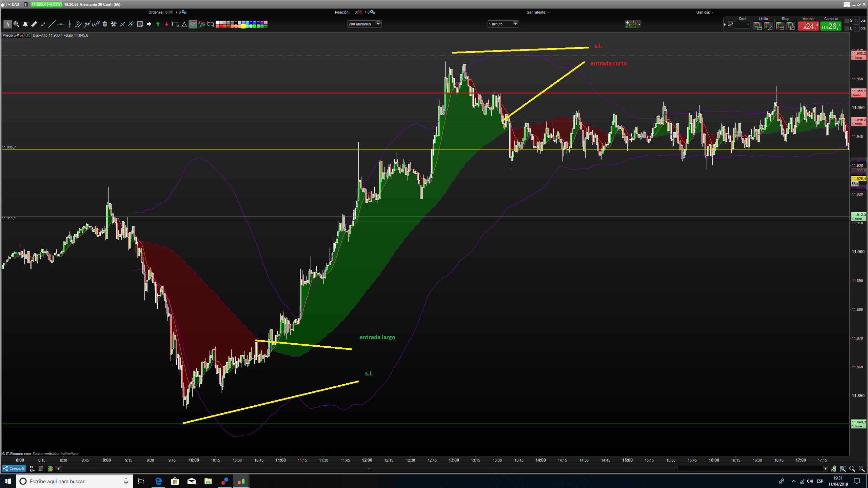The height and width of the screenshot is (488, 868).
Task: Toggle the trading panel collapse arrow
Action: point(725,24)
